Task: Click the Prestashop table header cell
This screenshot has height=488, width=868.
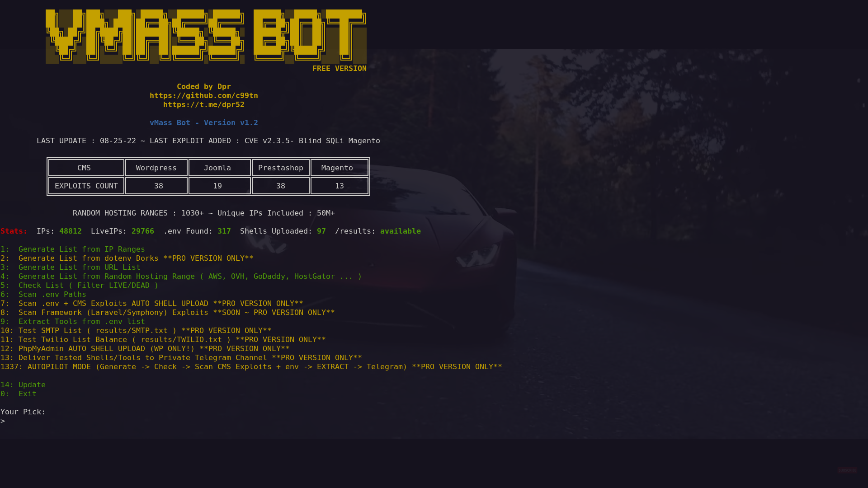Action: (x=281, y=168)
